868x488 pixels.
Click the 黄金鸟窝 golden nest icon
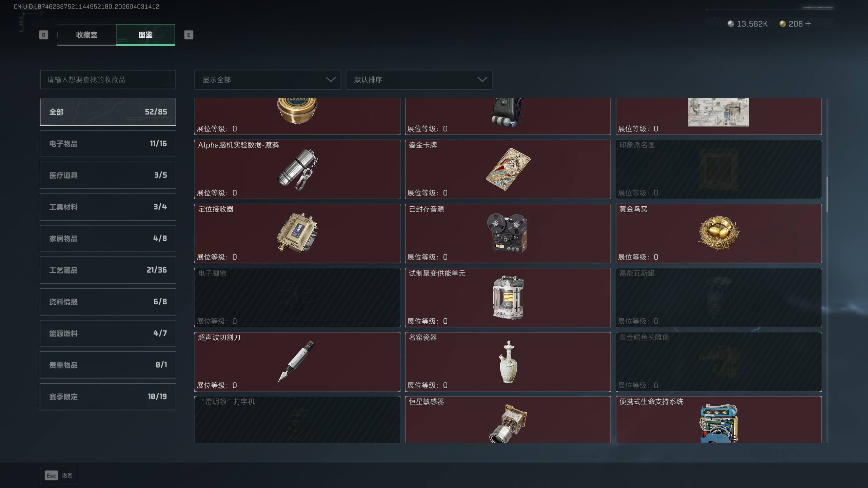pos(718,233)
